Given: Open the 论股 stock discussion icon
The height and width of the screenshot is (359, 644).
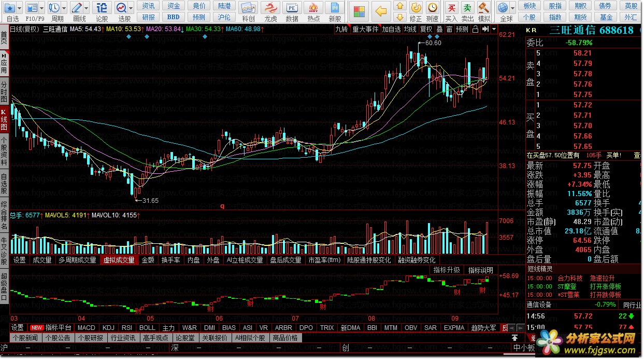Looking at the screenshot, I should (x=102, y=7).
